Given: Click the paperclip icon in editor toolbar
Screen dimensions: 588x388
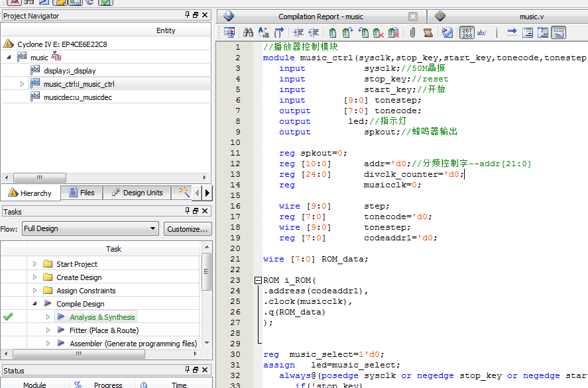Looking at the screenshot, I should [x=412, y=32].
